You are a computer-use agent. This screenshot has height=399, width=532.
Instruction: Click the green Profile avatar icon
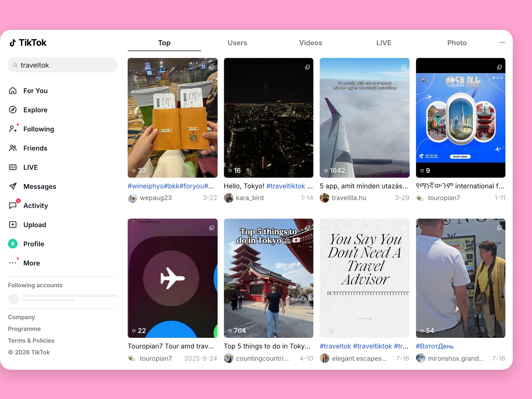click(13, 244)
